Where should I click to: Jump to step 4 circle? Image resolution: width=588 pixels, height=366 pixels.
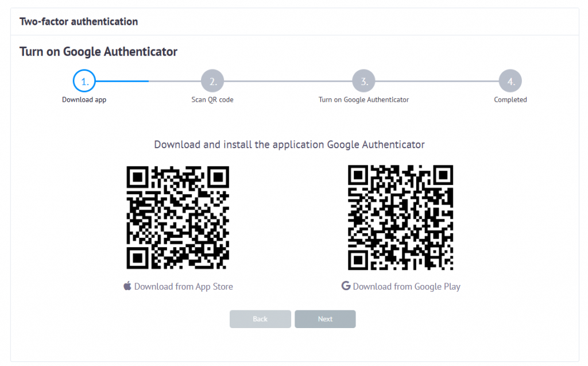coord(510,80)
